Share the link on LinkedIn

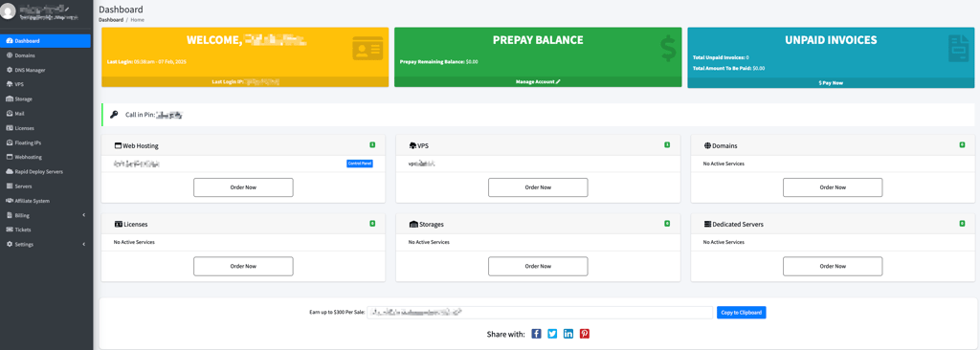pos(568,334)
